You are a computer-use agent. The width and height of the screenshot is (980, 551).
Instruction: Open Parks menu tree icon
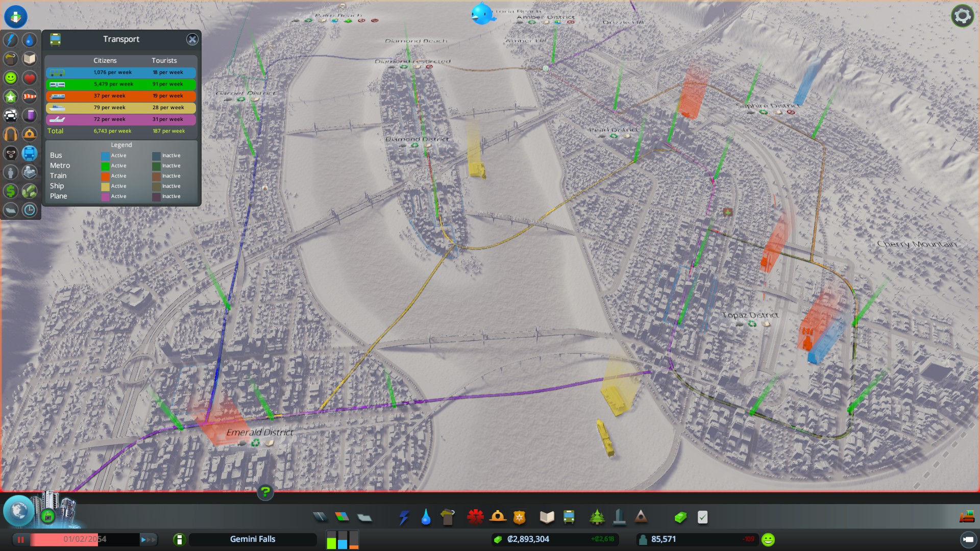pyautogui.click(x=597, y=517)
